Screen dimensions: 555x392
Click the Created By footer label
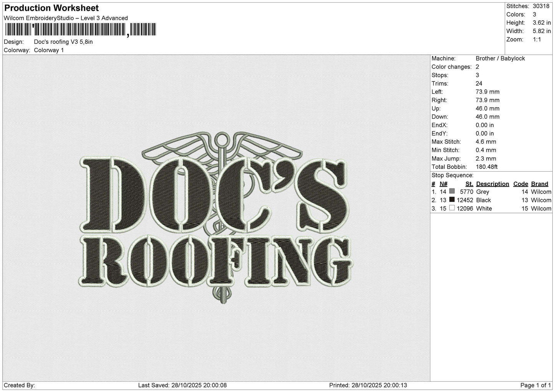(20, 385)
